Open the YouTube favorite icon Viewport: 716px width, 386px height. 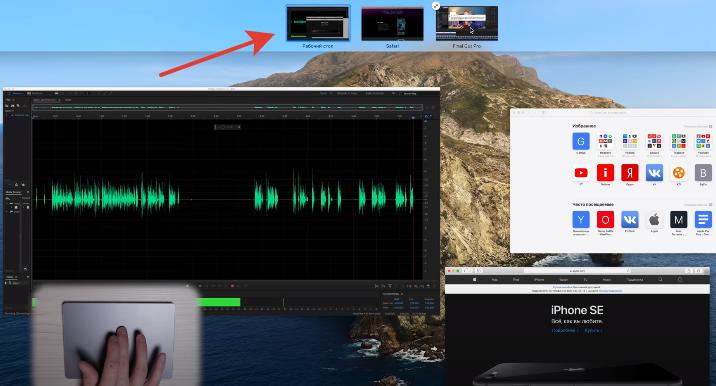tap(581, 173)
